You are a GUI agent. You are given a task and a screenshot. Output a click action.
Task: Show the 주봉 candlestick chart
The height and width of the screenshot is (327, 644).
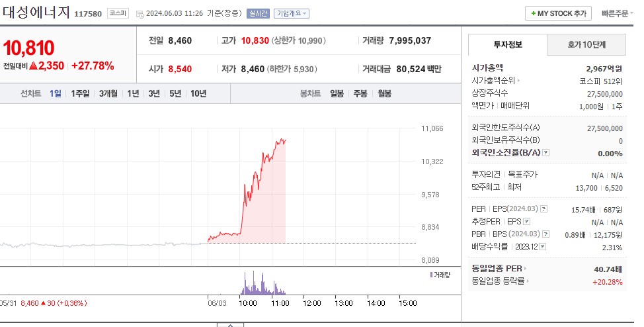[360, 94]
